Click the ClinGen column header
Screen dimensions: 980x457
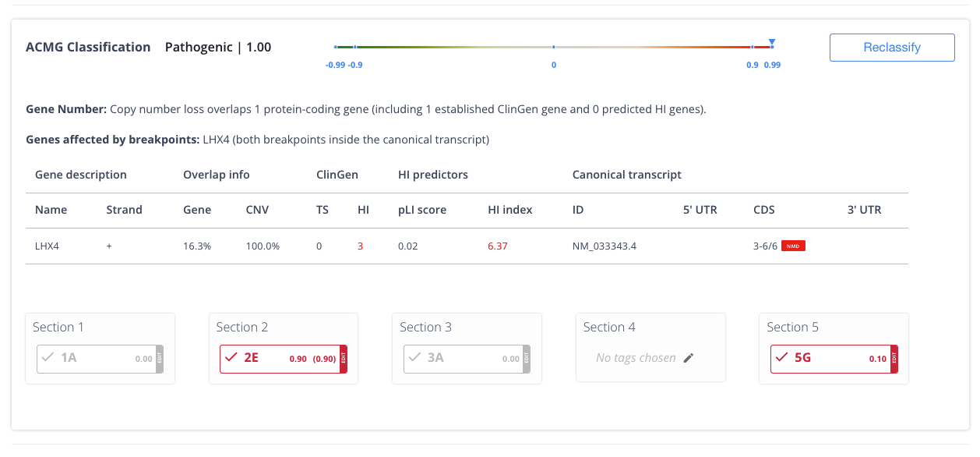point(337,174)
